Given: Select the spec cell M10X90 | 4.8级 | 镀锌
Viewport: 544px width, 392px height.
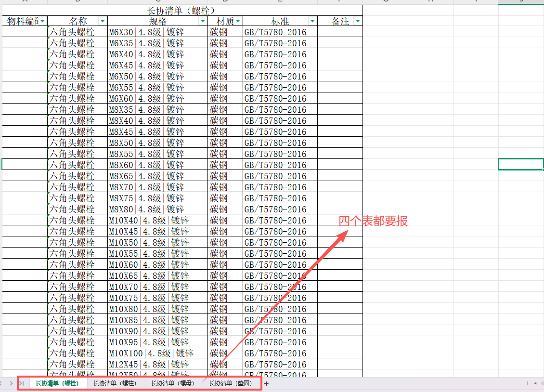Looking at the screenshot, I should point(157,331).
